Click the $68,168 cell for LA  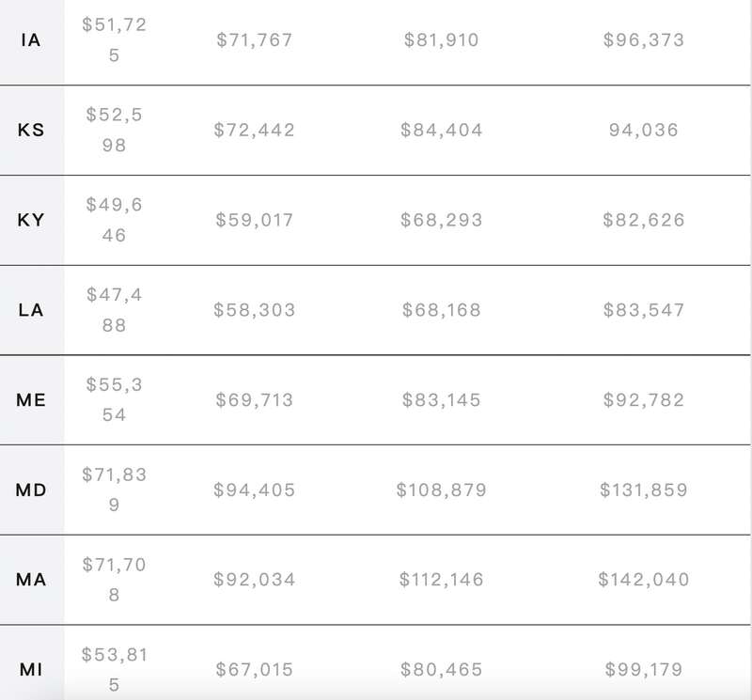(441, 310)
